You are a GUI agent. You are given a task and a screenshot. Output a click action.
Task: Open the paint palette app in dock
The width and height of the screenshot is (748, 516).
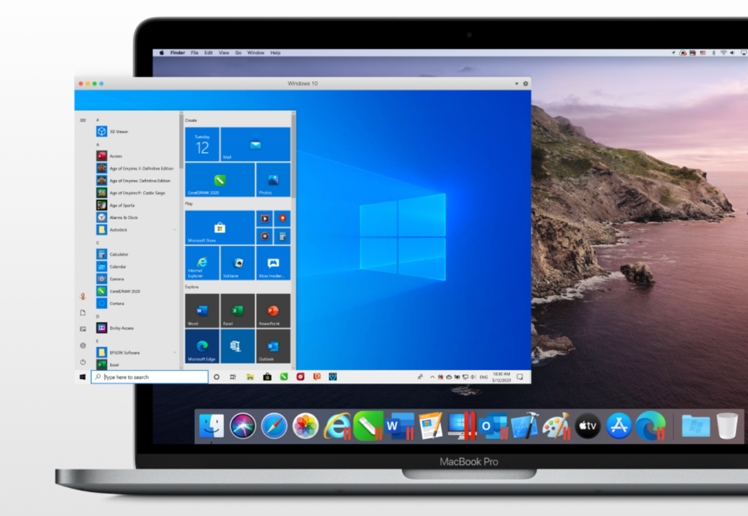click(556, 426)
